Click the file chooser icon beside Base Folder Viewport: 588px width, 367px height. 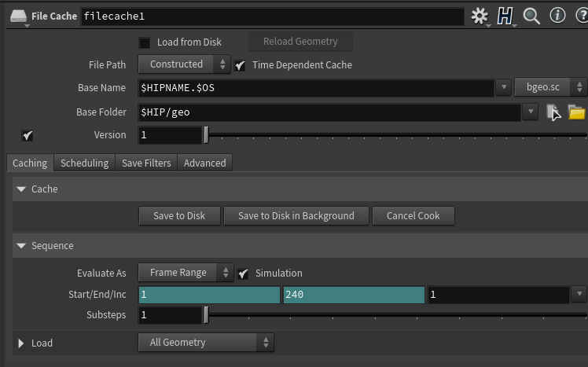tap(553, 112)
